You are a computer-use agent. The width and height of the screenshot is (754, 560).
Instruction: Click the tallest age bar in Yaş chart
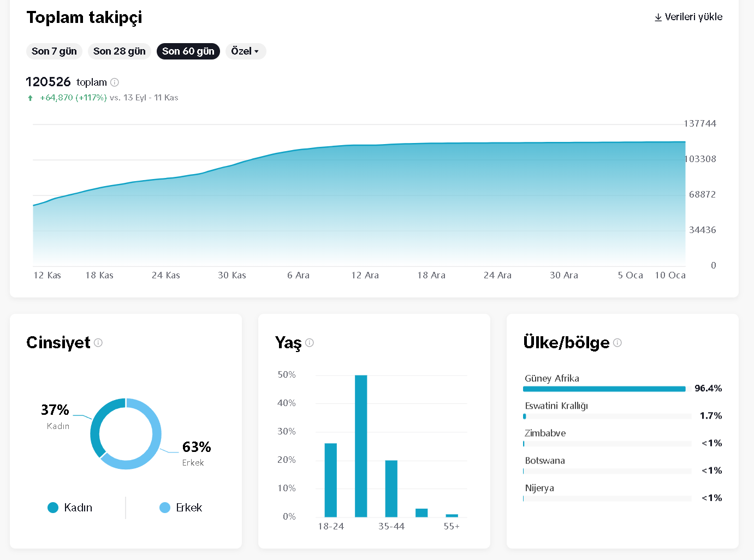tap(361, 446)
